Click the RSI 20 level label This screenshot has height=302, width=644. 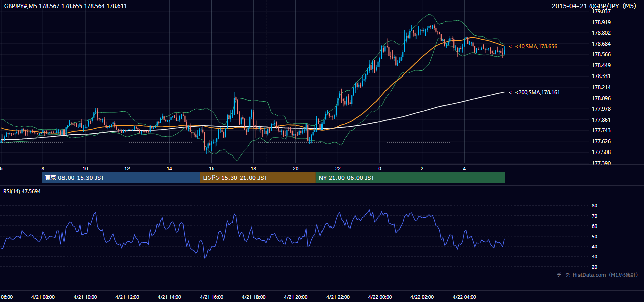point(594,267)
